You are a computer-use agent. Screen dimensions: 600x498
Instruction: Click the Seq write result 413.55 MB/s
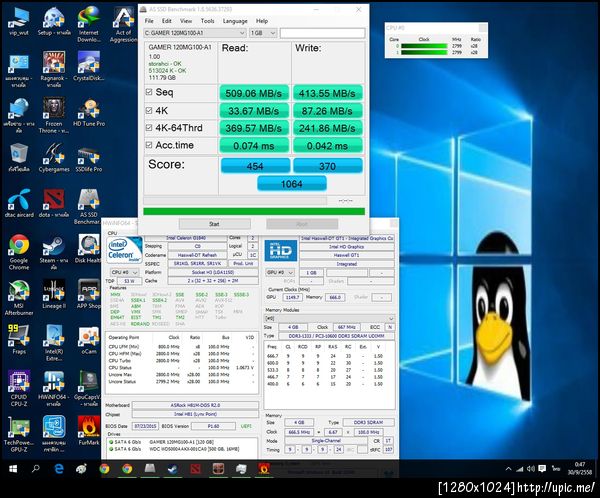(x=328, y=93)
